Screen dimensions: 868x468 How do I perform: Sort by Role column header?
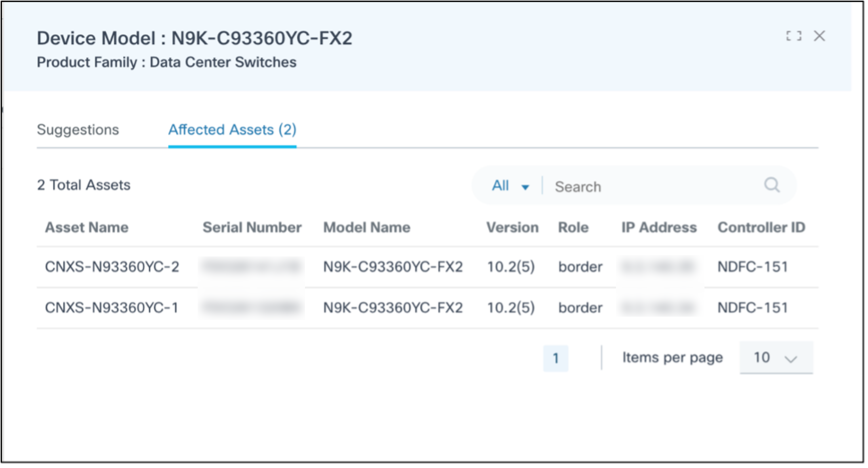[573, 228]
